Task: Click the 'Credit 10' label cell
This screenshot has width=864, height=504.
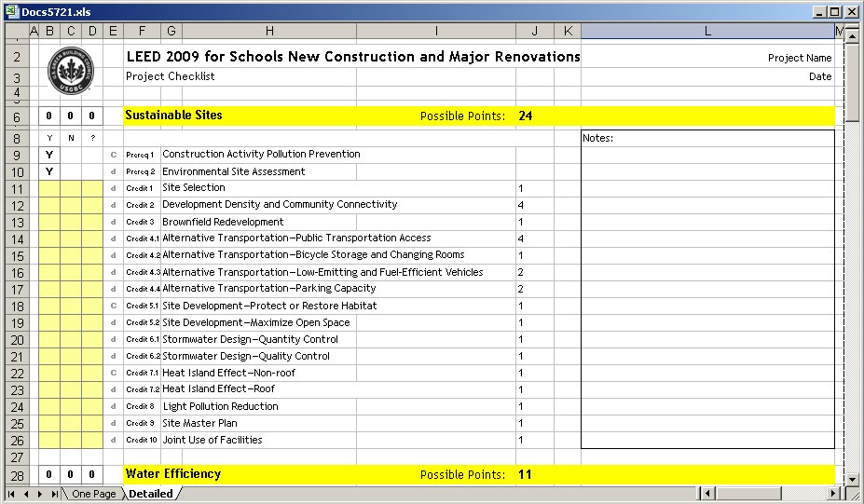Action: (x=142, y=440)
